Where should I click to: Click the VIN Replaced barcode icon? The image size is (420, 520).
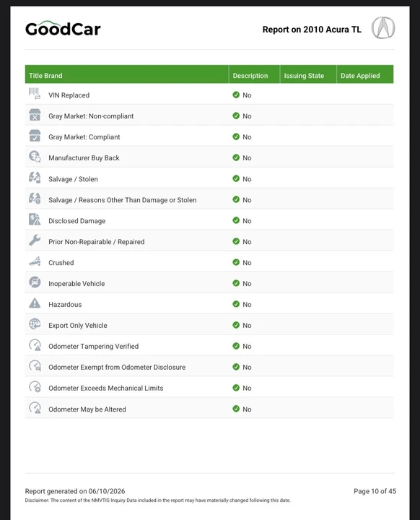(x=35, y=93)
